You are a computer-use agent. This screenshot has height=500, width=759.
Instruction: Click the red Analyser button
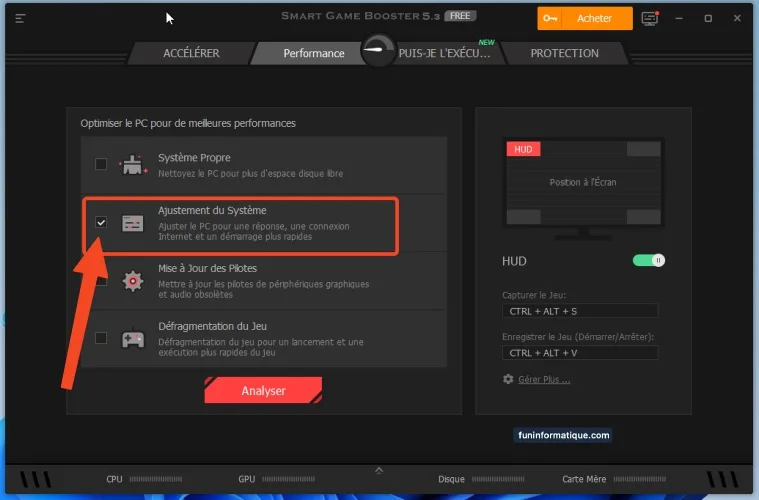(263, 391)
